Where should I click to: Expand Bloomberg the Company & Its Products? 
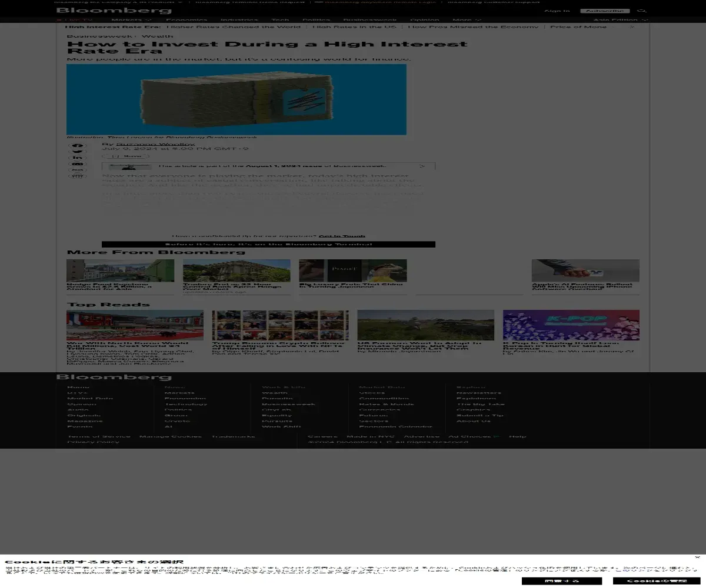[119, 2]
